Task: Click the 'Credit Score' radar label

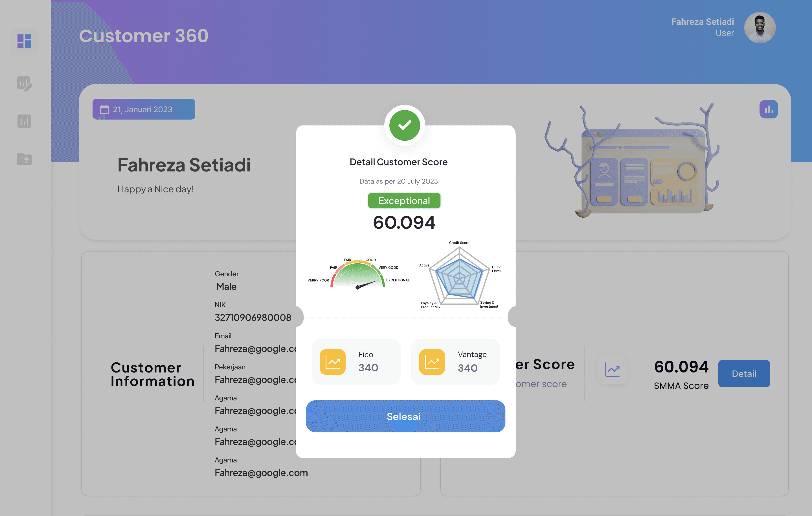Action: coord(459,243)
